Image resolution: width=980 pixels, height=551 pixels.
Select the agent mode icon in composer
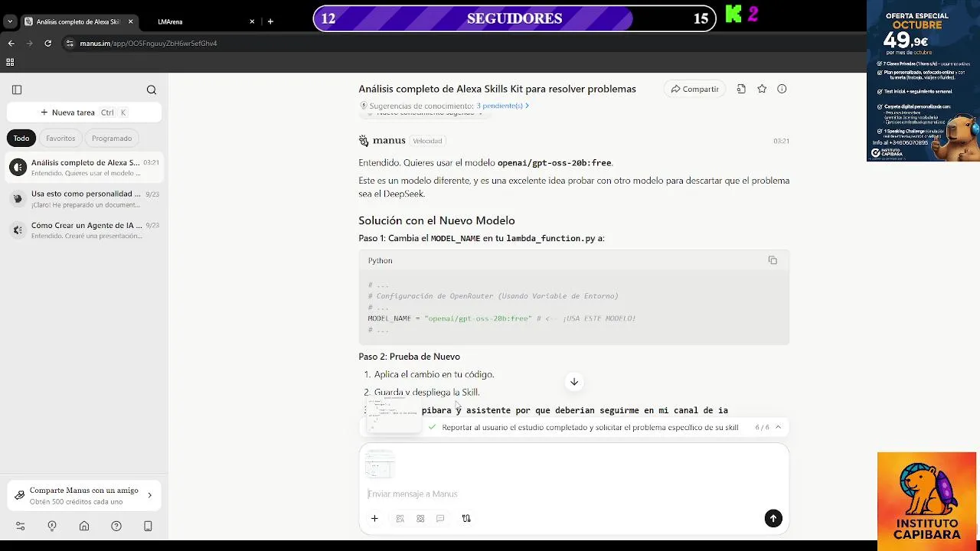[420, 518]
